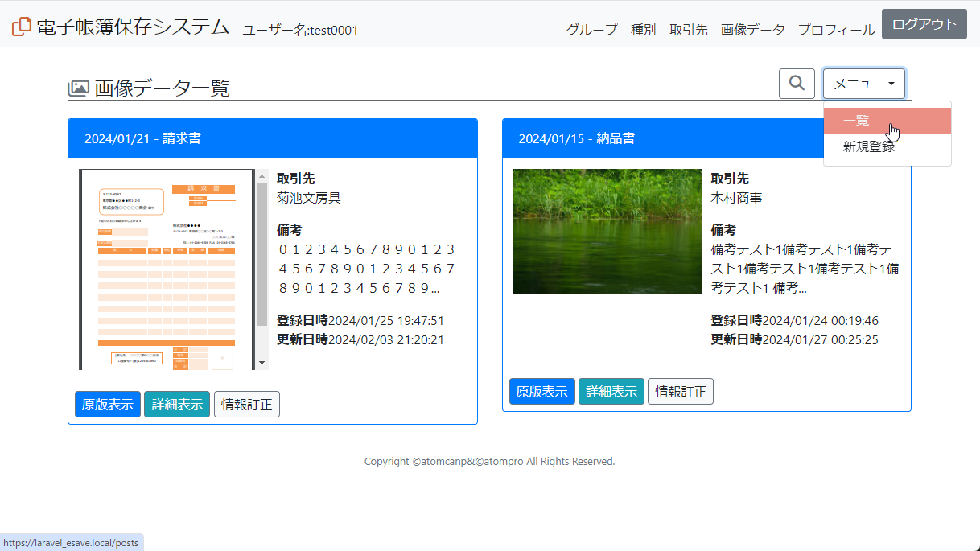
Task: Select 一覧 from the open menu
Action: click(x=856, y=121)
